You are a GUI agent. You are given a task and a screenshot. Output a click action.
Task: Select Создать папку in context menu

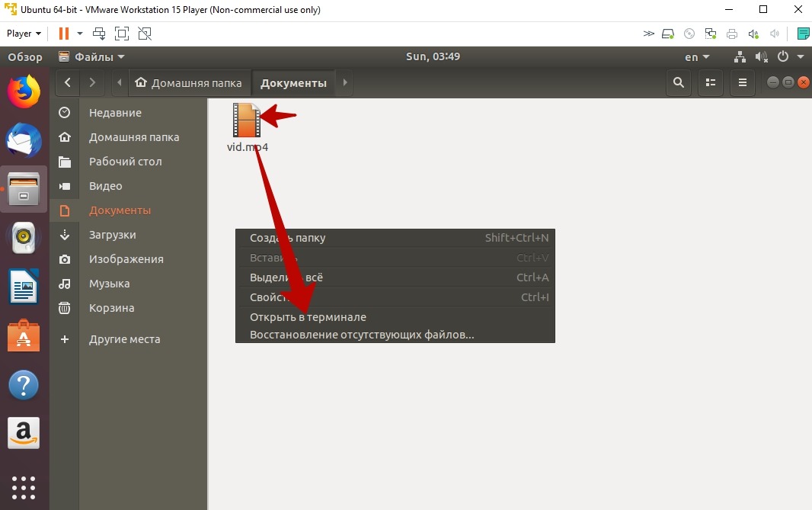287,238
